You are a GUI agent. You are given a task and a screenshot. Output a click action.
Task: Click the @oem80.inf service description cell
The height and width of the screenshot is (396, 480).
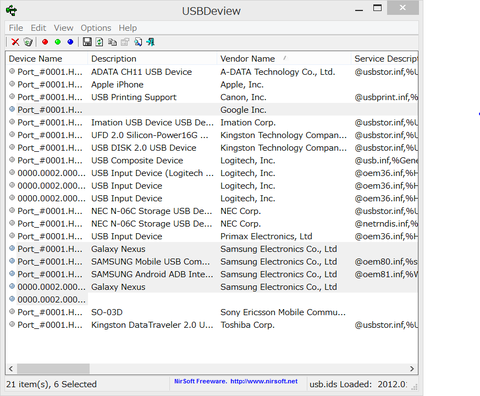point(386,262)
